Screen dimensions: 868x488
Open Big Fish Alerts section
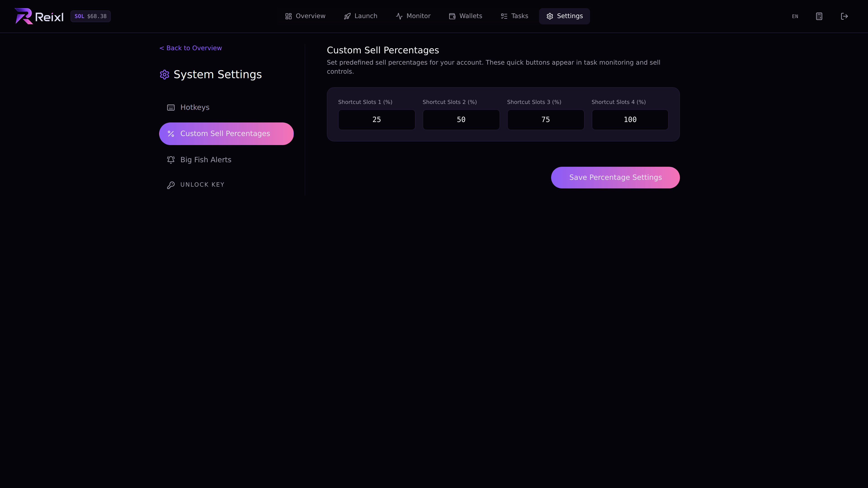[226, 160]
